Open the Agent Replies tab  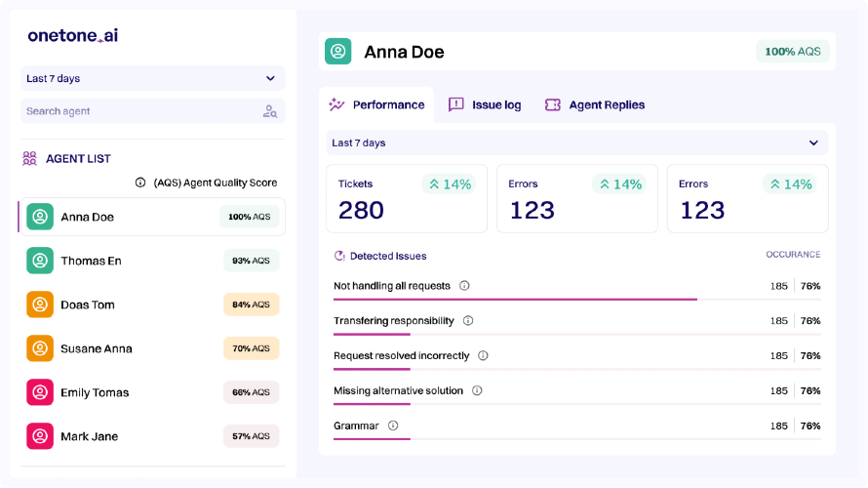pyautogui.click(x=595, y=104)
